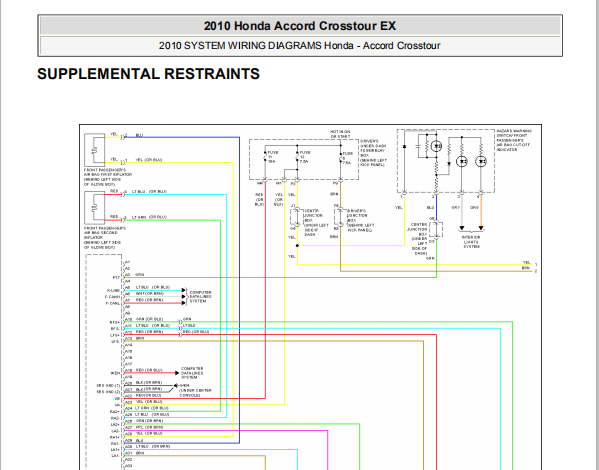Click 'COMPUTER DATA LINES SYSTEM' beside K-LINE wires
Viewport: 599px width, 470px height.
(x=201, y=297)
